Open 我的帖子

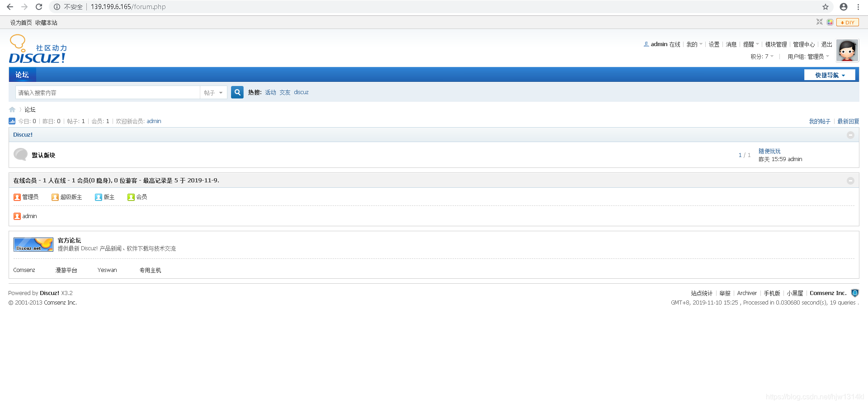[820, 121]
